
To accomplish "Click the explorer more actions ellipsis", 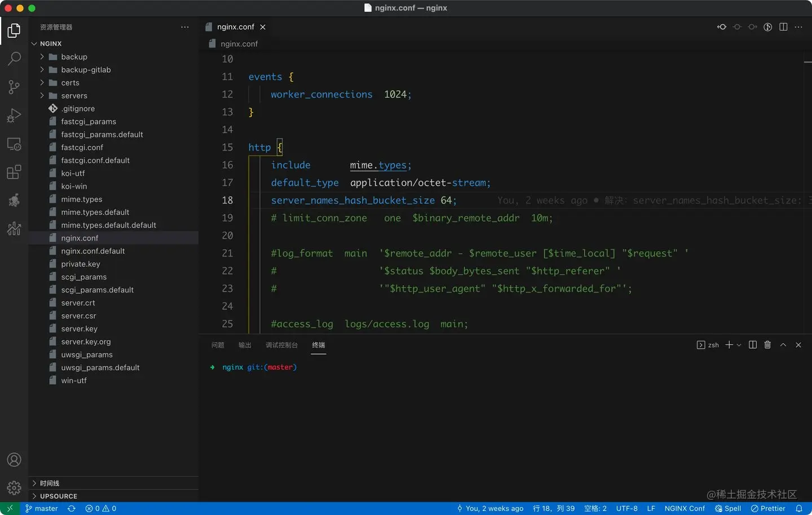I will point(185,27).
